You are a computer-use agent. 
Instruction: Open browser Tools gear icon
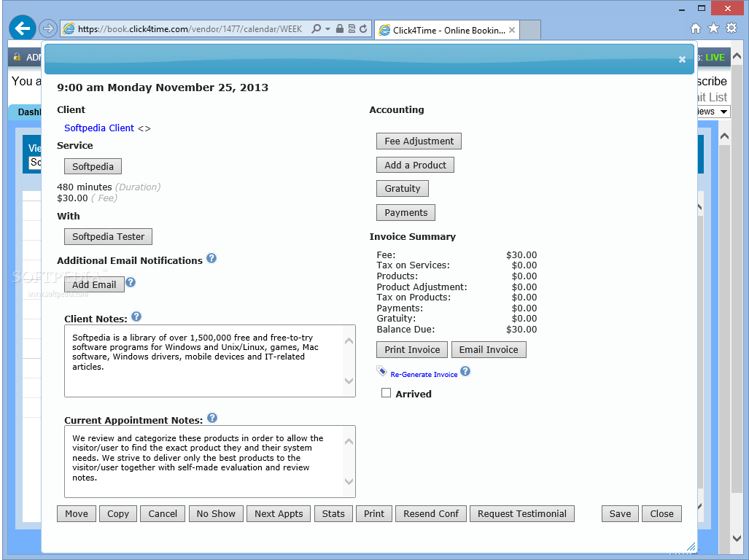click(731, 28)
